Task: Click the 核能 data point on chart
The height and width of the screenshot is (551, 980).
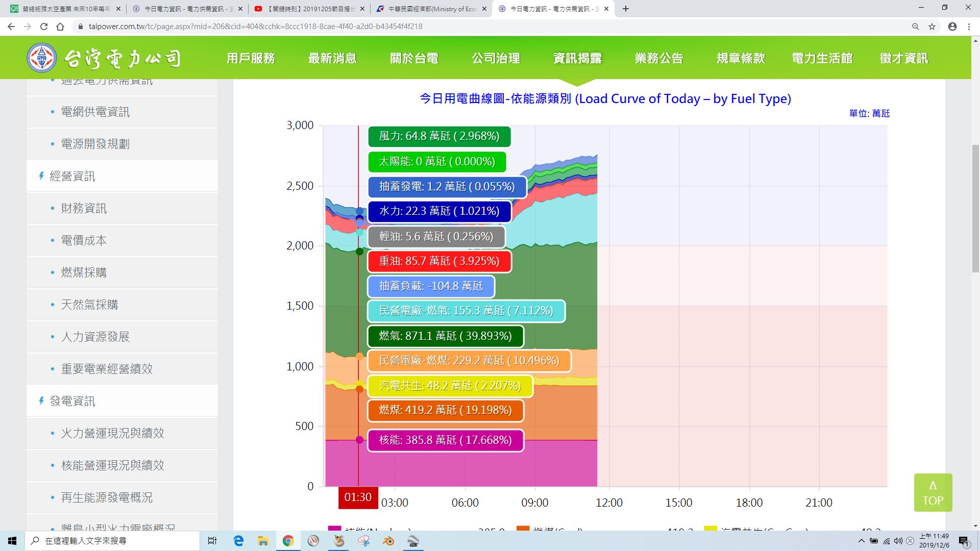Action: point(359,440)
